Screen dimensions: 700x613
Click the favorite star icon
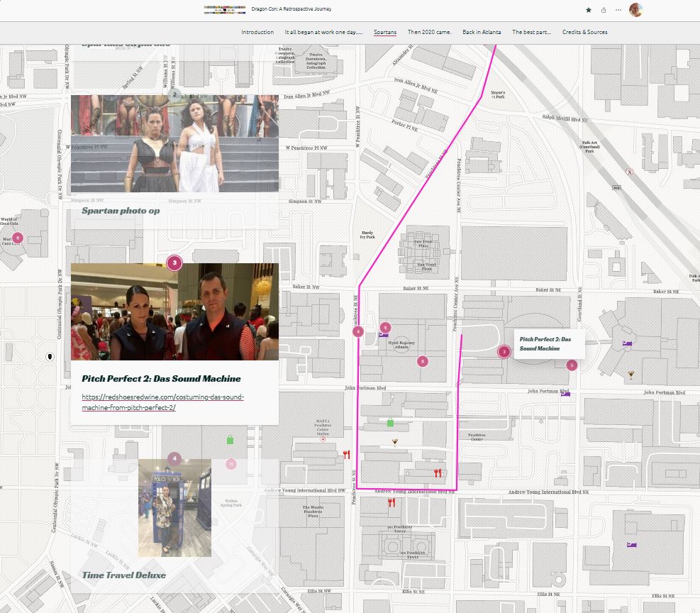(589, 10)
